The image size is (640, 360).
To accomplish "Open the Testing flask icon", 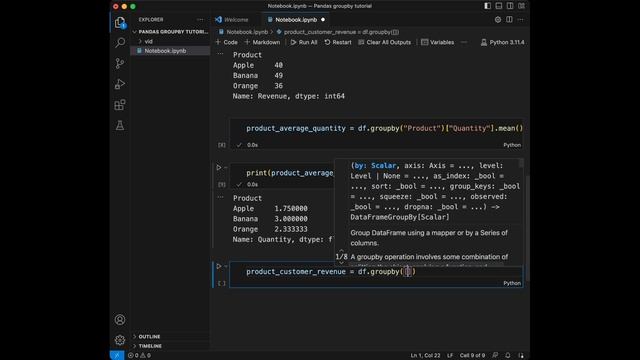I will 120,125.
